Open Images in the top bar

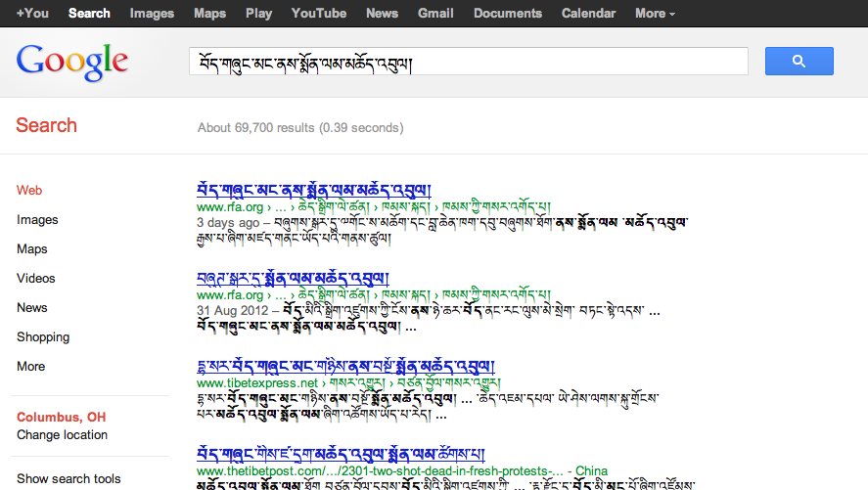[x=152, y=14]
